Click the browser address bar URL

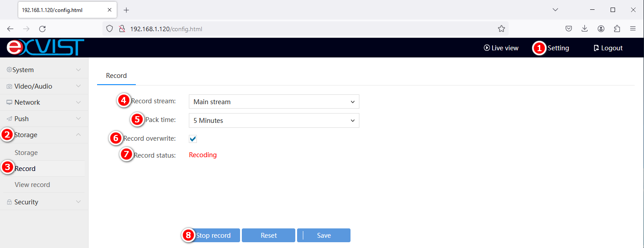[303, 29]
